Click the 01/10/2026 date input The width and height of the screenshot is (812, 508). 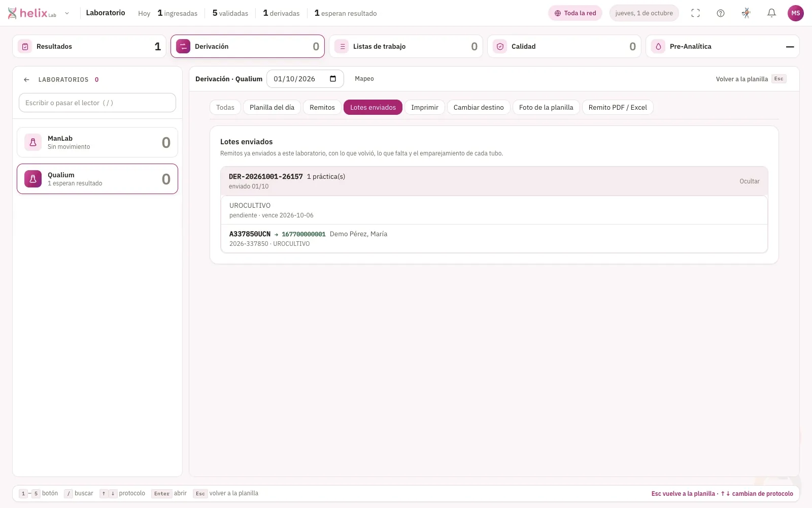click(305, 79)
